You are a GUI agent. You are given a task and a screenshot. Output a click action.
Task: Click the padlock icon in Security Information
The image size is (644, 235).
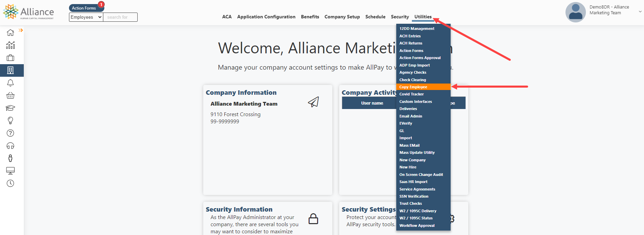tap(313, 219)
